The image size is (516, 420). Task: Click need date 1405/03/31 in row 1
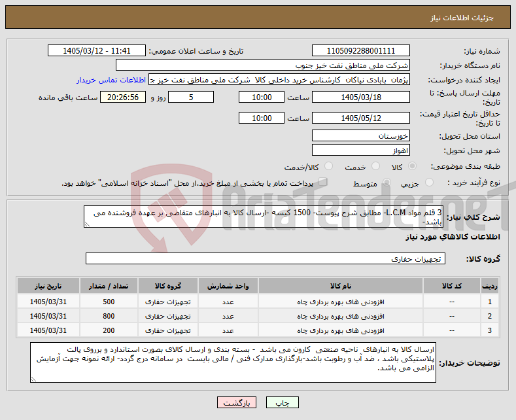pyautogui.click(x=48, y=302)
